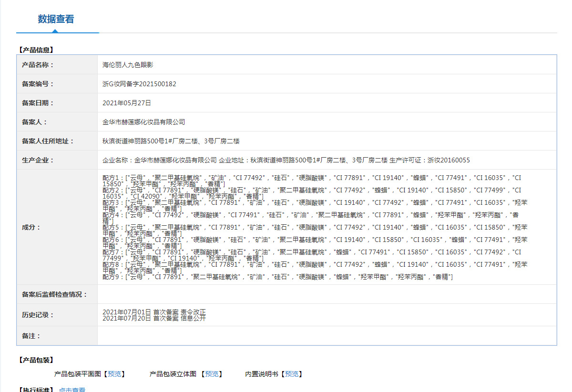
Task: Click filing date 2021年05月27日
Action: (127, 103)
